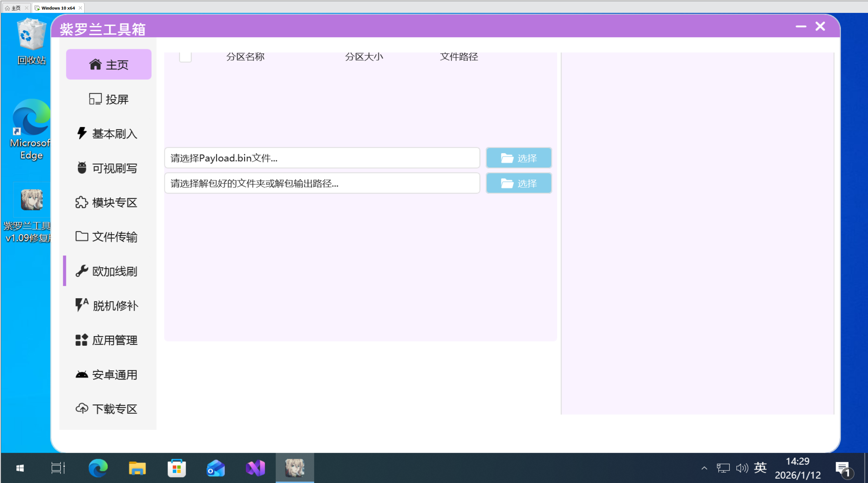Open 模块专区 puzzle piece section
The height and width of the screenshot is (483, 868).
click(x=107, y=202)
